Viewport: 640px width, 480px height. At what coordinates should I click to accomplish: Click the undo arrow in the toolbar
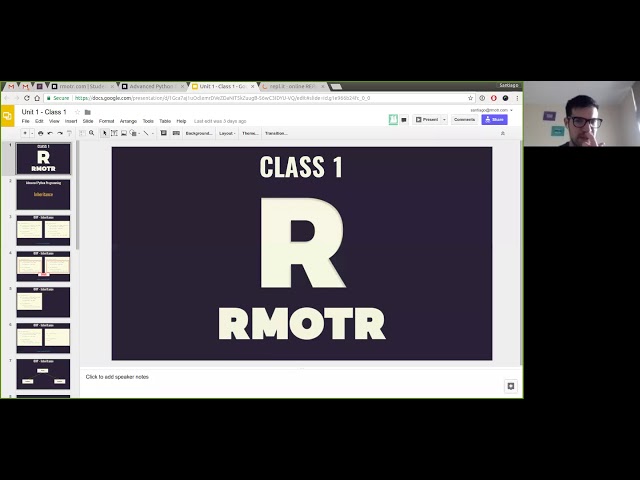tap(50, 133)
